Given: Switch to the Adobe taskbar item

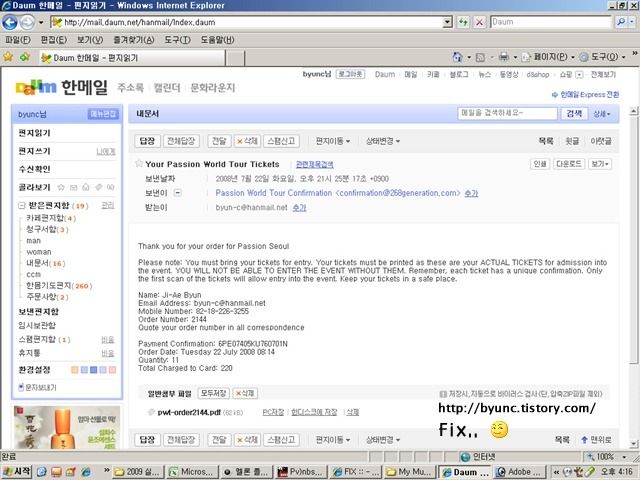Looking at the screenshot, I should pyautogui.click(x=519, y=472).
